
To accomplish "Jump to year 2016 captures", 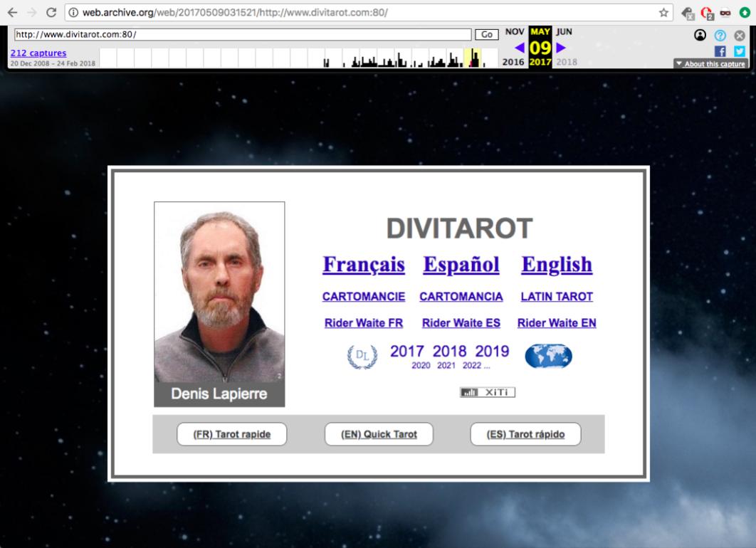I will pyautogui.click(x=513, y=62).
